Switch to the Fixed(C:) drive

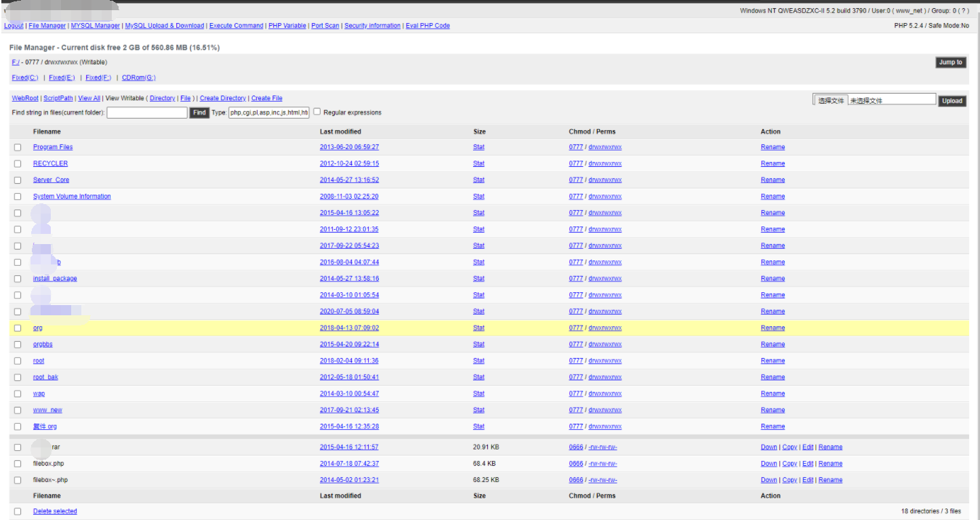[25, 78]
